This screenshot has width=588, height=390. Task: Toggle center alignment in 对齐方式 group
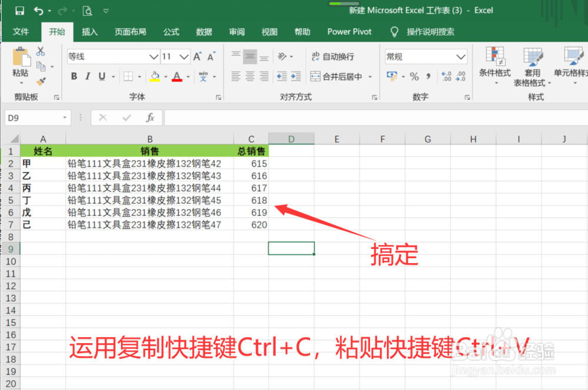pyautogui.click(x=249, y=76)
